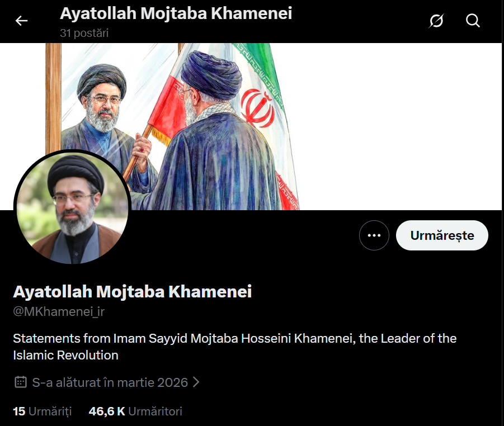Open the Grok profile summary icon
The width and height of the screenshot is (504, 426).
[x=436, y=21]
